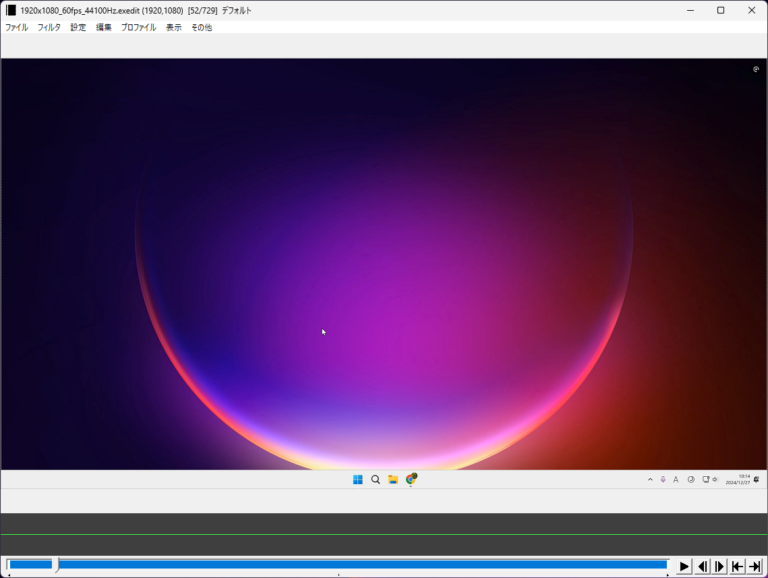
Task: Click the File Explorer folder icon in preview
Action: pos(393,480)
